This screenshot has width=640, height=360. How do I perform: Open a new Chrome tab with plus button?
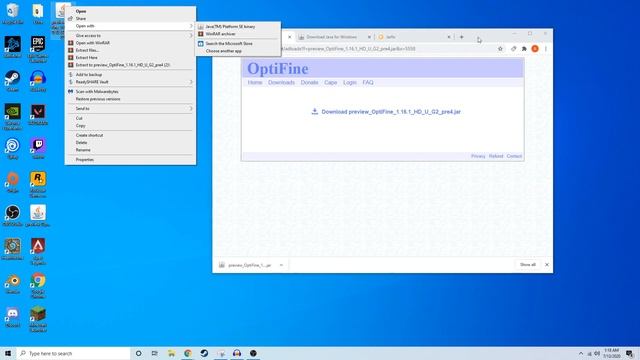462,37
